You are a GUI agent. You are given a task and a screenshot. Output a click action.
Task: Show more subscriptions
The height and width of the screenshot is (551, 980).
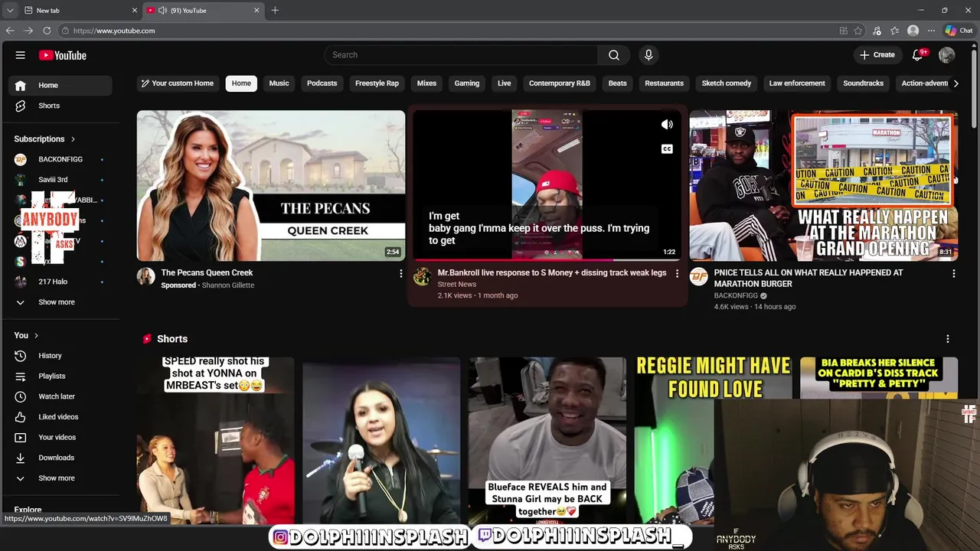click(61, 302)
